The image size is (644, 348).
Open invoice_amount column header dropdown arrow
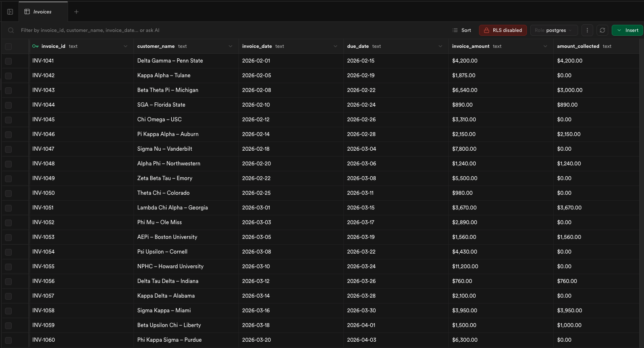click(x=545, y=46)
